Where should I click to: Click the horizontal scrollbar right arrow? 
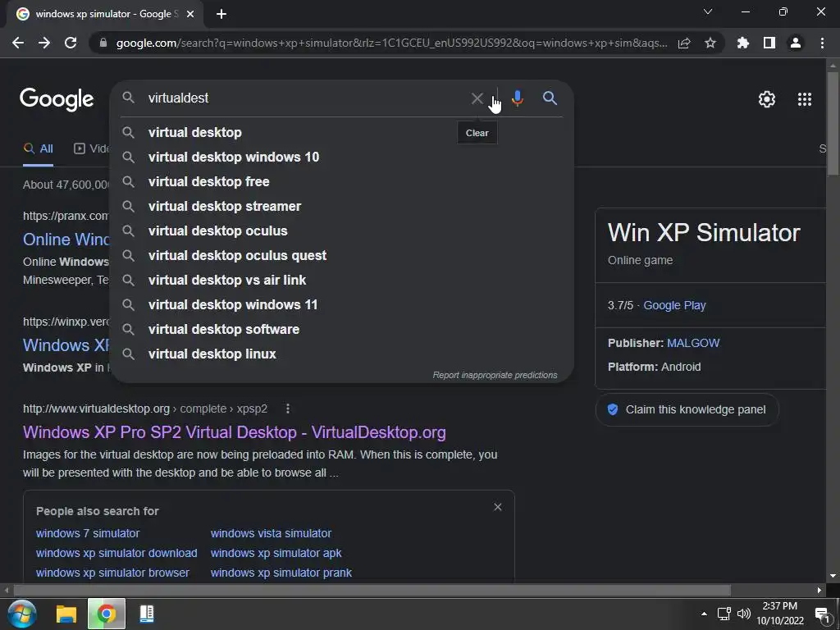tap(819, 590)
